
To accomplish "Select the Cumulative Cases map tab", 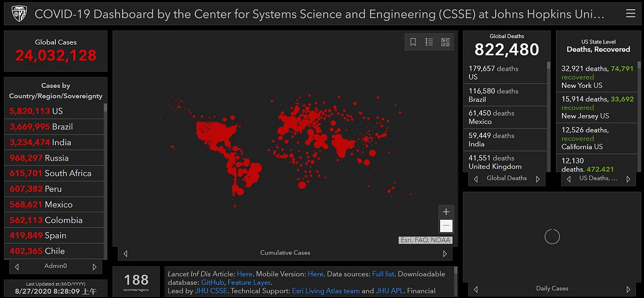I will pyautogui.click(x=285, y=253).
